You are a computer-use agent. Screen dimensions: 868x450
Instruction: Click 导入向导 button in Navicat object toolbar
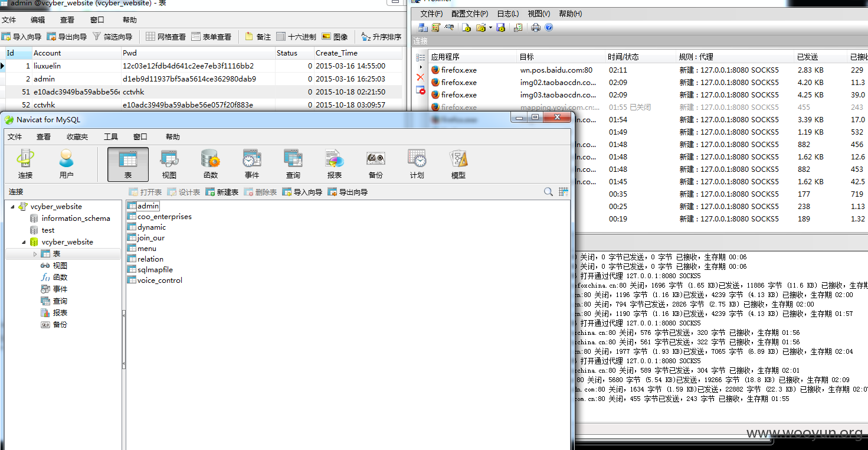point(302,192)
